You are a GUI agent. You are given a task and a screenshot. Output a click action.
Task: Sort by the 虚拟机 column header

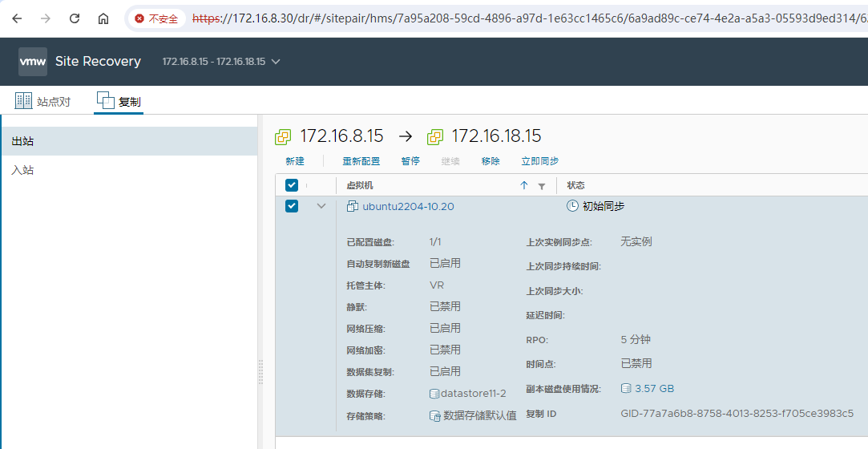(x=359, y=185)
